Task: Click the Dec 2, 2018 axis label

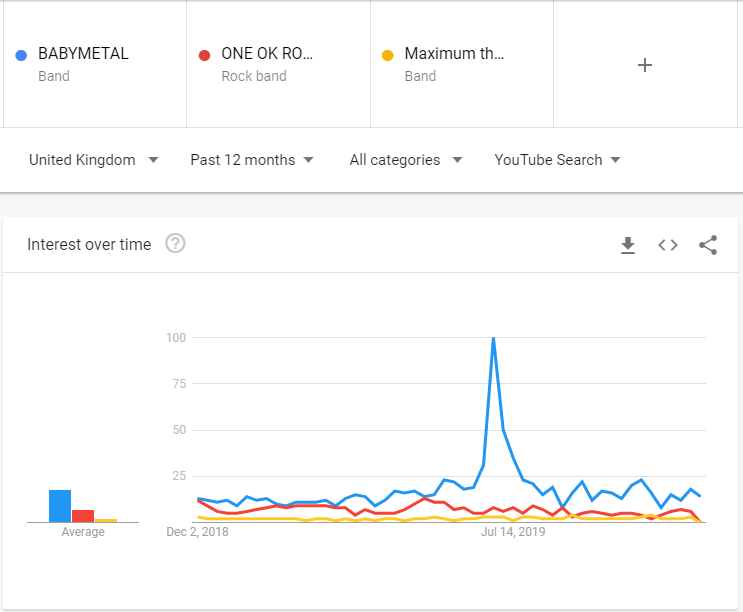Action: 197,532
